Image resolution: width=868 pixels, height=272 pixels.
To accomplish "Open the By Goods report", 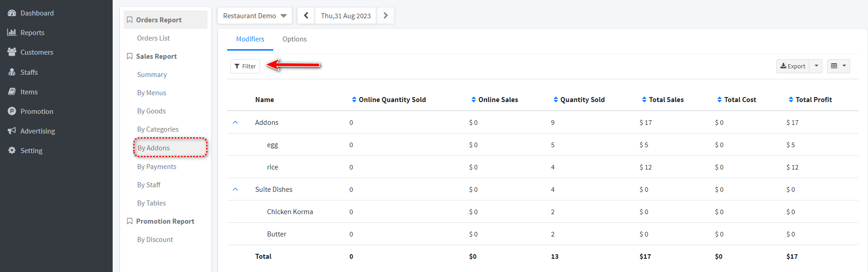I will point(151,111).
